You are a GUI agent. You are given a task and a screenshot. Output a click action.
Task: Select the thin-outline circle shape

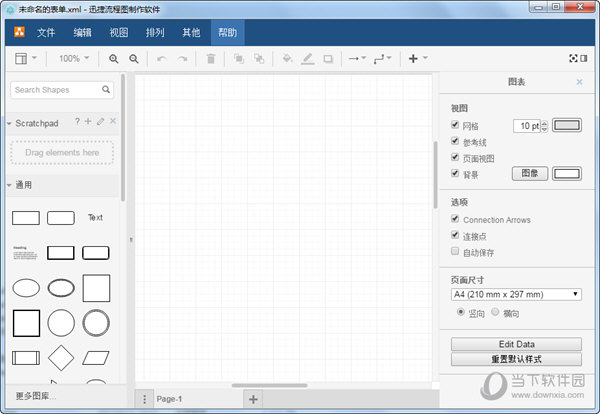61,323
